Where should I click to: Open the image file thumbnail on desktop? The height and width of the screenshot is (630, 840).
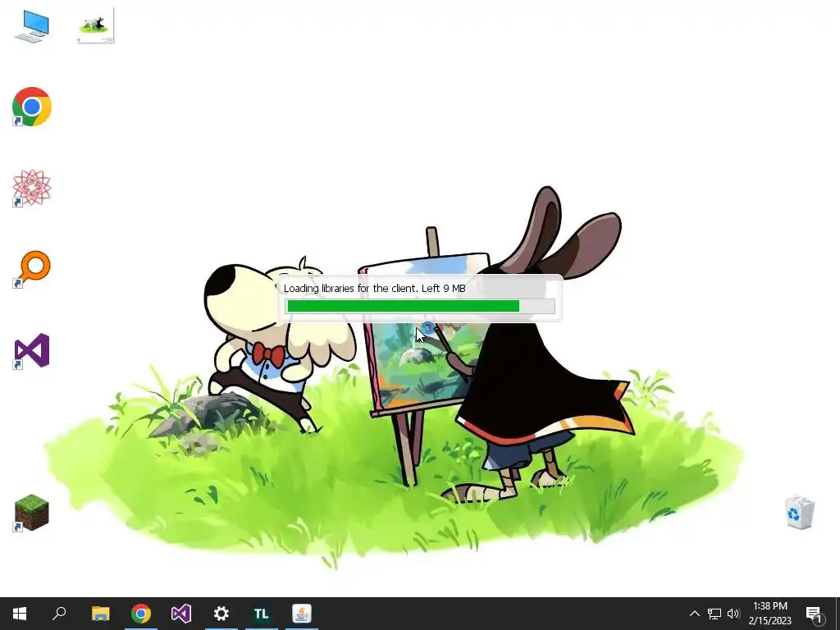pyautogui.click(x=95, y=25)
